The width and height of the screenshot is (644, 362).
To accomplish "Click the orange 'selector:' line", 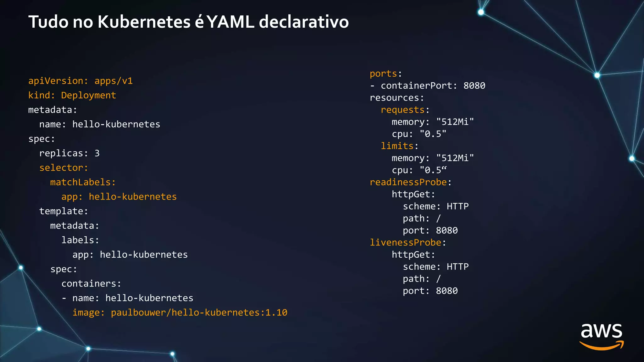I will pyautogui.click(x=64, y=167).
